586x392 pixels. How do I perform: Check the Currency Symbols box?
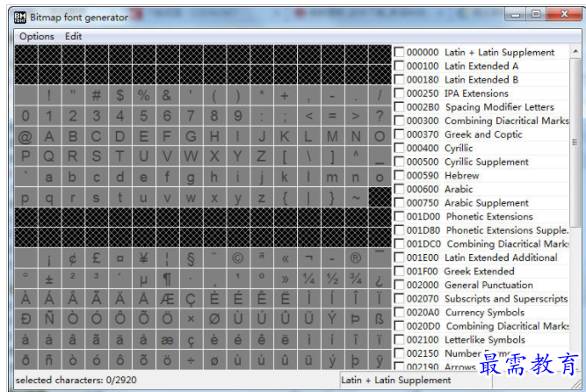[399, 312]
